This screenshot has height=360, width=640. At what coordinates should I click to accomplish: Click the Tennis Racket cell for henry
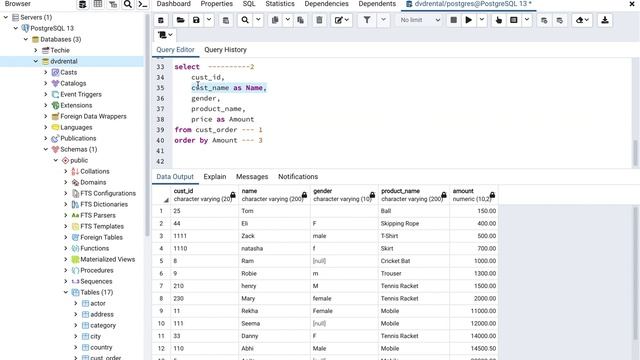pyautogui.click(x=414, y=286)
